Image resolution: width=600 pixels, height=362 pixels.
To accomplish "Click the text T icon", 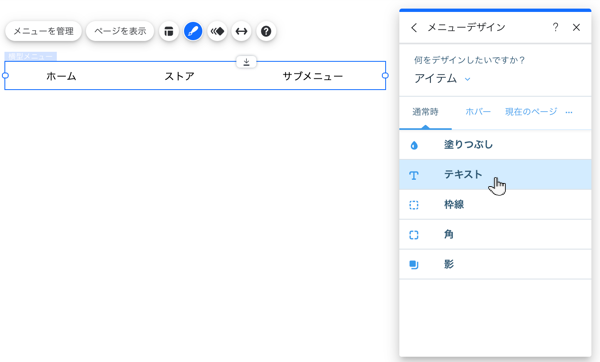I will 414,175.
